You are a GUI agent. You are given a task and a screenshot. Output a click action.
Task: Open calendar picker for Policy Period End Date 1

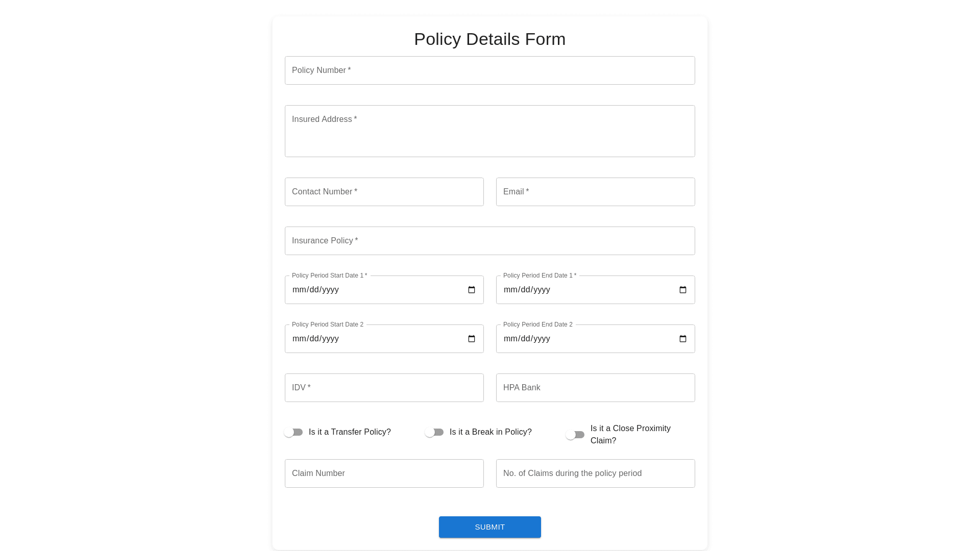(683, 290)
